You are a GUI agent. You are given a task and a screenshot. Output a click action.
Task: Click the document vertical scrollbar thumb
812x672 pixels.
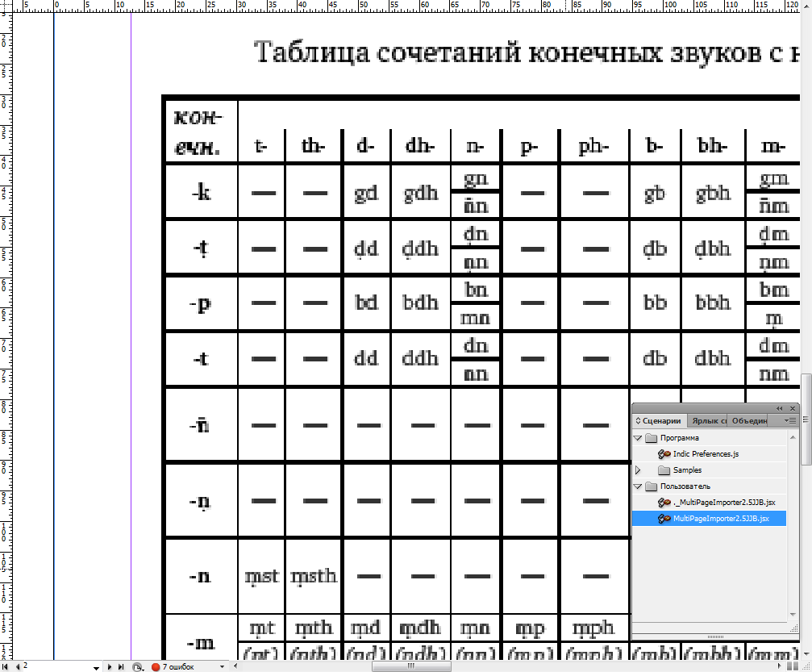(806, 419)
